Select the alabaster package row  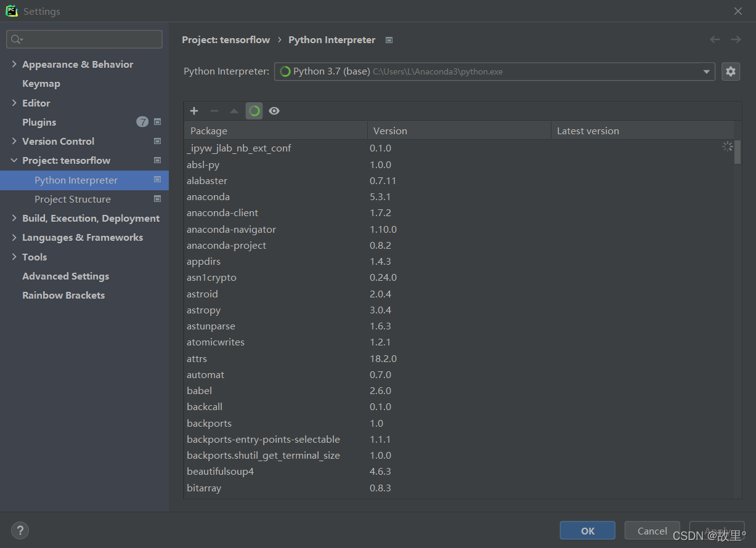[x=459, y=180]
